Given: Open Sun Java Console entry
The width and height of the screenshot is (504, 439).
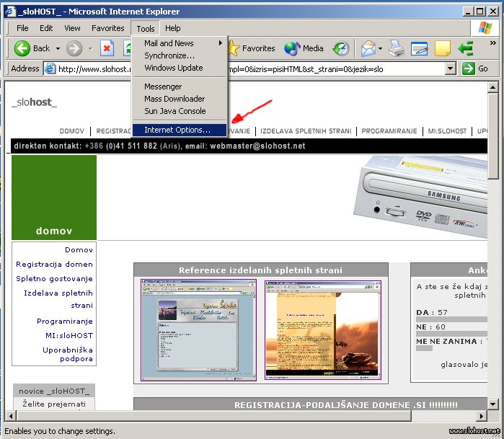Looking at the screenshot, I should [x=180, y=111].
